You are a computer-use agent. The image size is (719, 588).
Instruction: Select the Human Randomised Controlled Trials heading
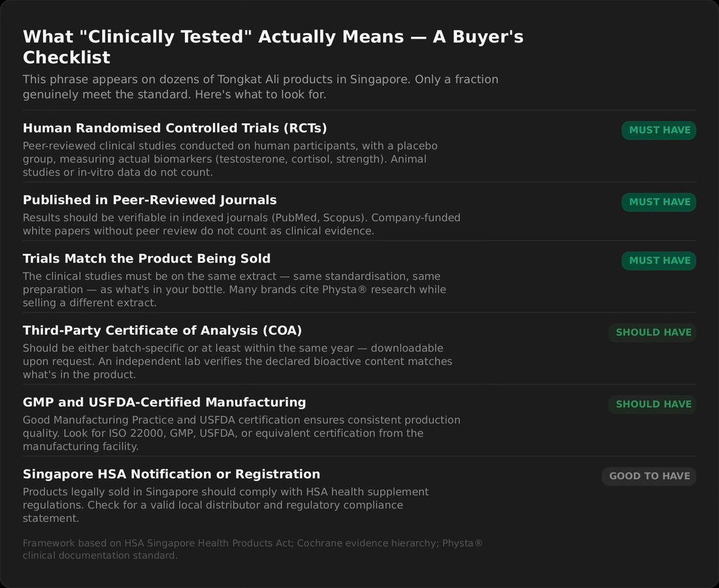click(x=175, y=128)
